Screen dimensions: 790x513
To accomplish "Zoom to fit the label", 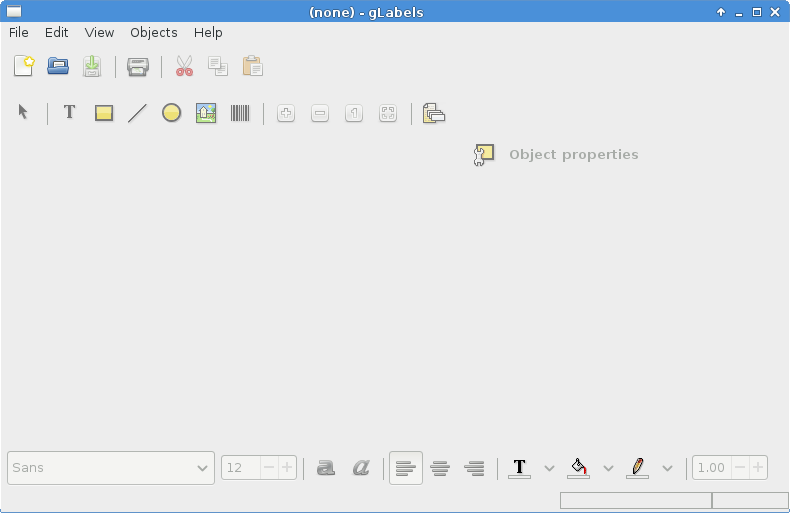I will click(x=388, y=113).
